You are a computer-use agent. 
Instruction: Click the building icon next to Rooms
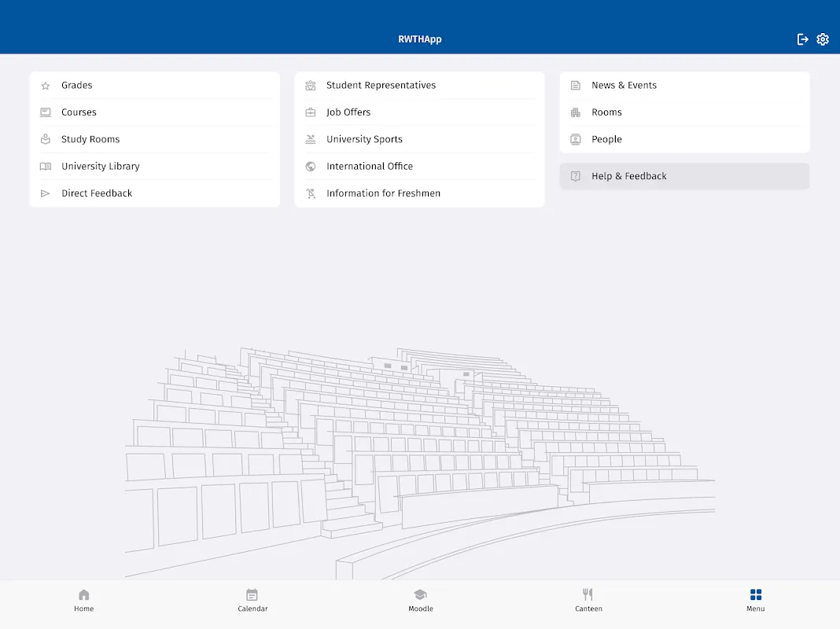click(576, 112)
